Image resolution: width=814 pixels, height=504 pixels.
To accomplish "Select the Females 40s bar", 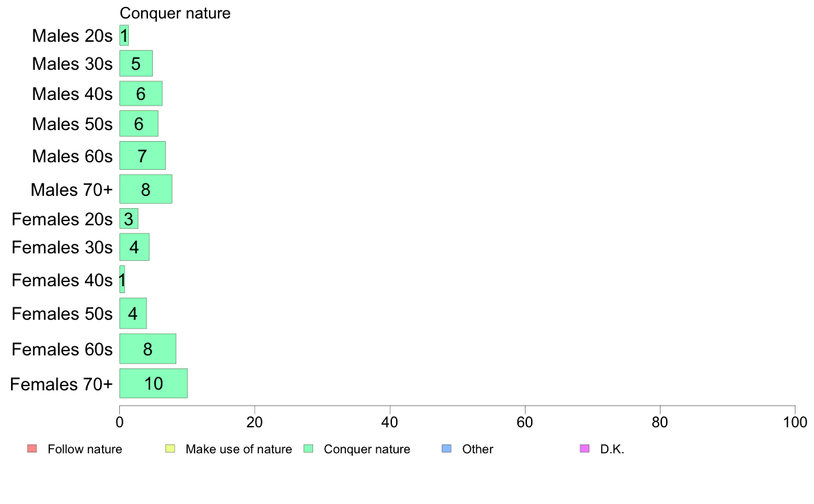I will 122,279.
